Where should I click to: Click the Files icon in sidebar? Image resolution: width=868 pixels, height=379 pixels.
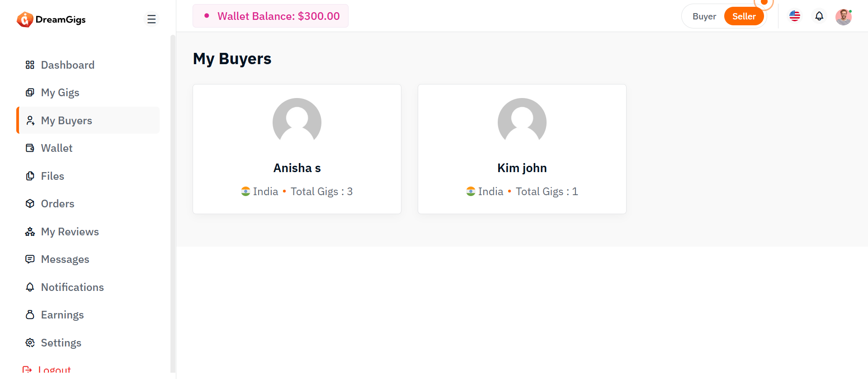pos(30,176)
